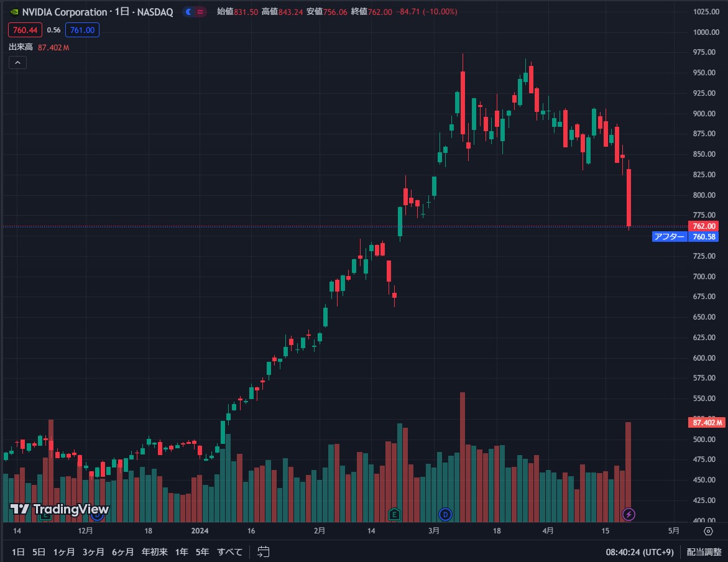
Task: Click the blue アフター after-hours label
Action: click(x=669, y=236)
